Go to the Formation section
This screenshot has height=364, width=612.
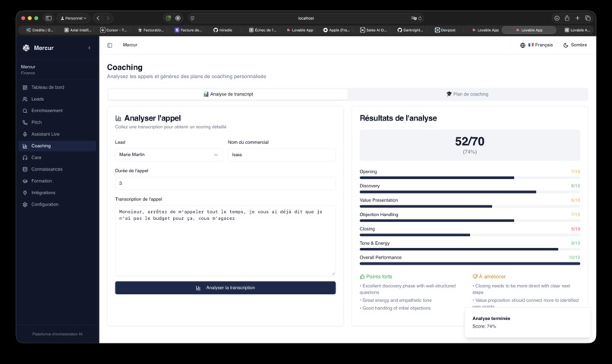pyautogui.click(x=57, y=180)
